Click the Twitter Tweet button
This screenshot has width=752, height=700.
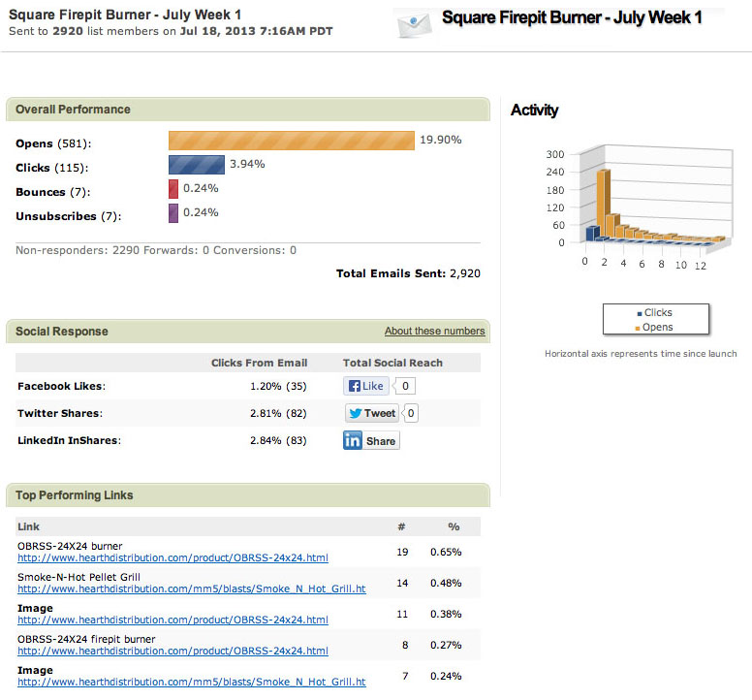point(372,413)
